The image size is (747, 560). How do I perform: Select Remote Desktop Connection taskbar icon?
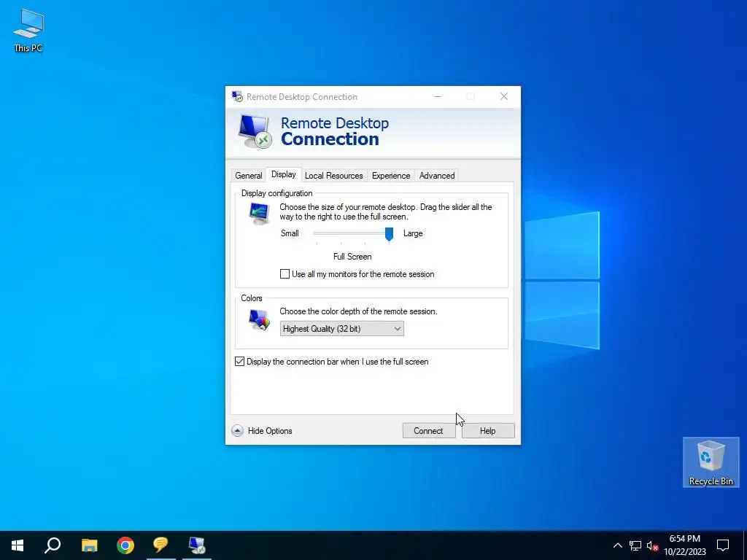click(x=197, y=545)
